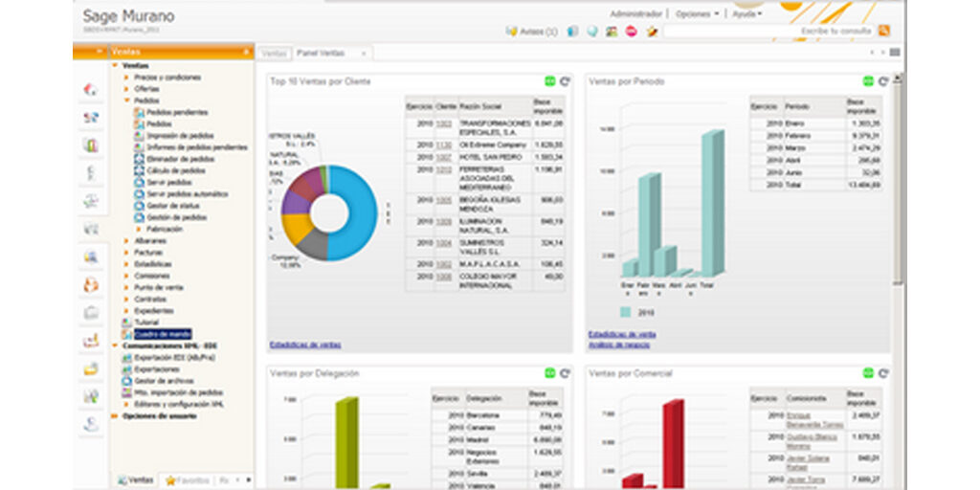Refresh the Top 10 Ventas por Cliente panel
This screenshot has width=980, height=490.
click(565, 82)
